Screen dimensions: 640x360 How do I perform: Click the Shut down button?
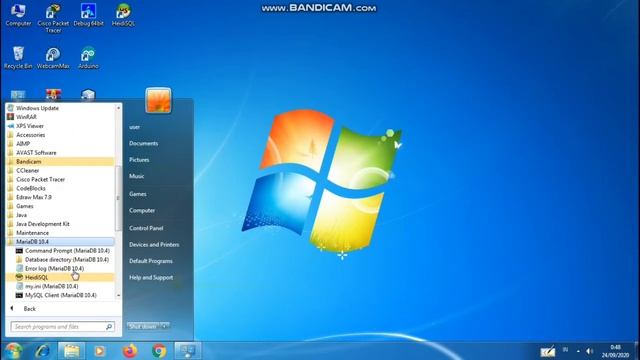point(143,326)
